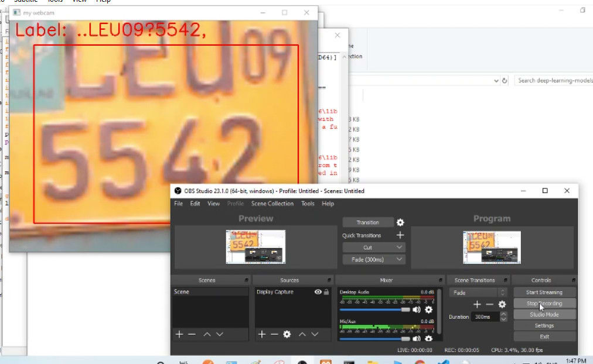This screenshot has width=593, height=364.
Task: Click the my webcam window icon
Action: tap(16, 12)
